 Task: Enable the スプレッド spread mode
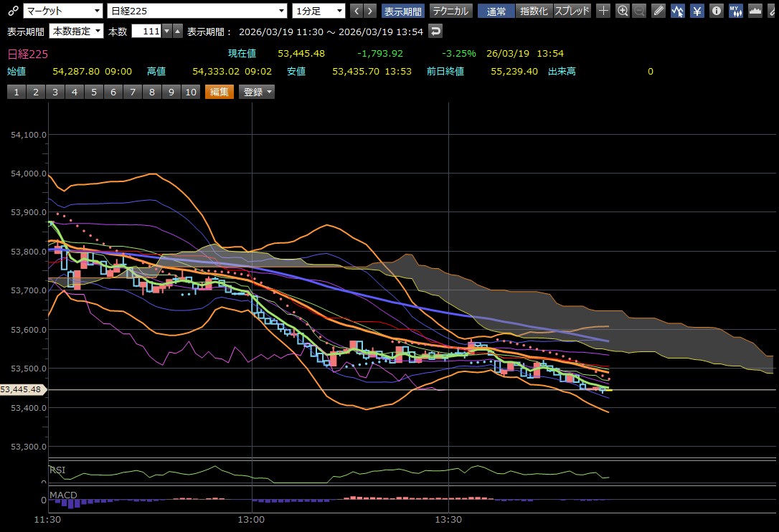(572, 11)
